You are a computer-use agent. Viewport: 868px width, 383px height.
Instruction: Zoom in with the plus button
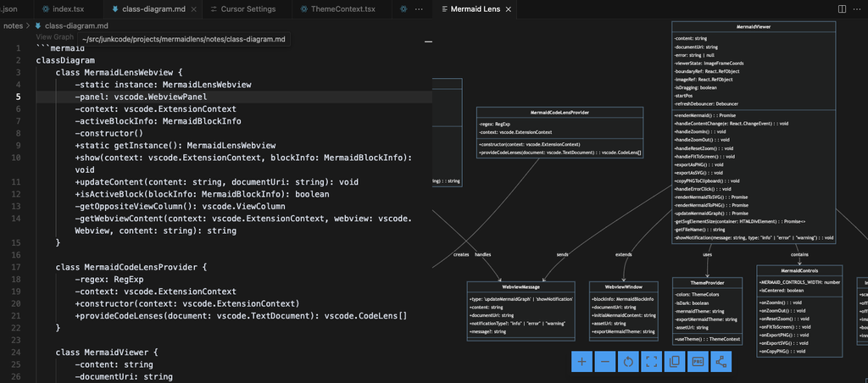point(581,362)
